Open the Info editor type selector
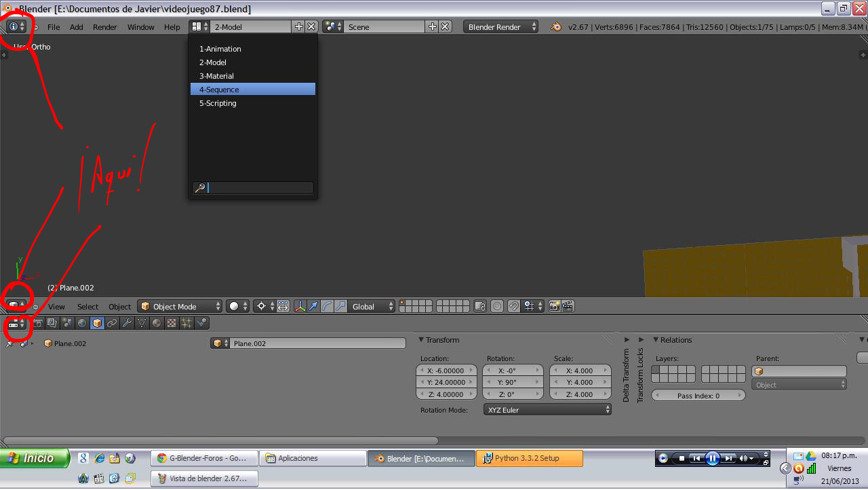 coord(16,26)
